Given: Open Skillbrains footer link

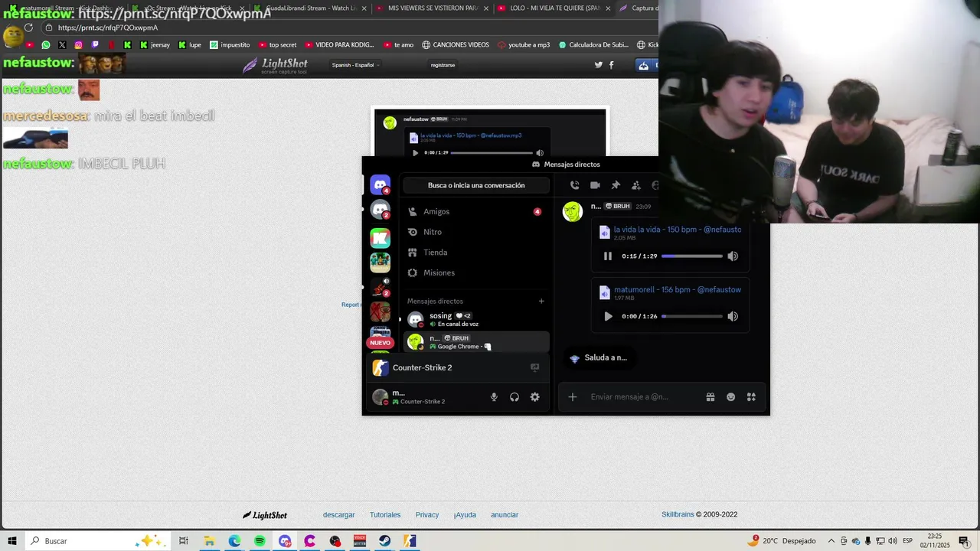Looking at the screenshot, I should (678, 515).
